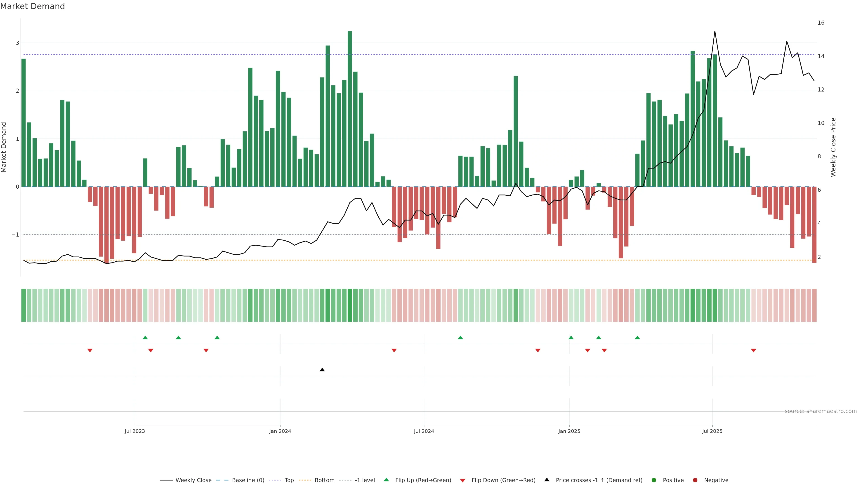
Task: Hide the Top dotted line via legend
Action: coord(289,480)
